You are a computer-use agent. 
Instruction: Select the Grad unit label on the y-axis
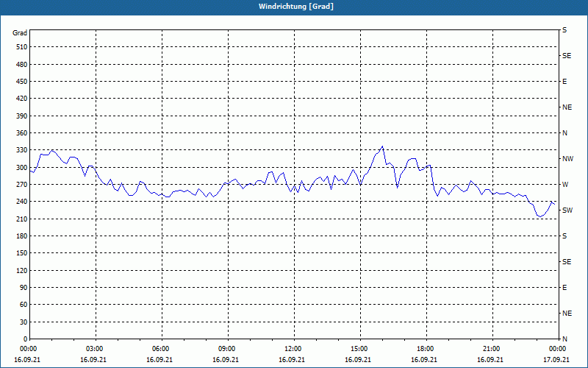click(20, 33)
